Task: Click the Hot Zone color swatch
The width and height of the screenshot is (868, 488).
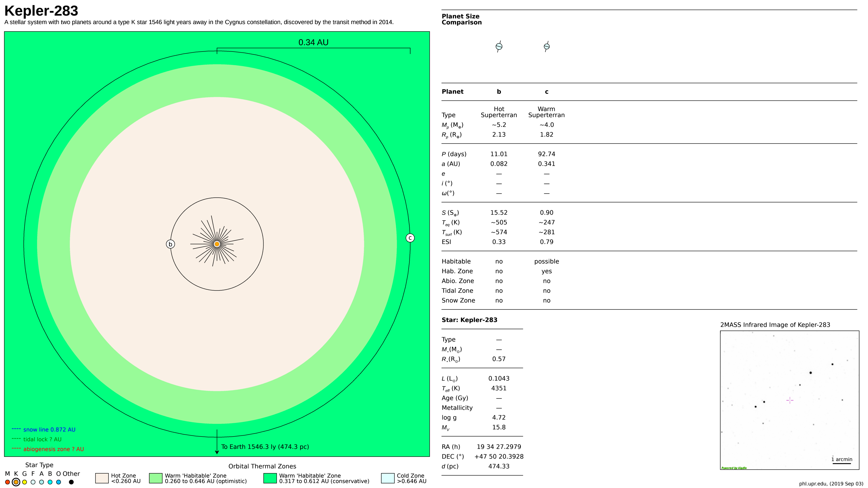Action: (102, 478)
